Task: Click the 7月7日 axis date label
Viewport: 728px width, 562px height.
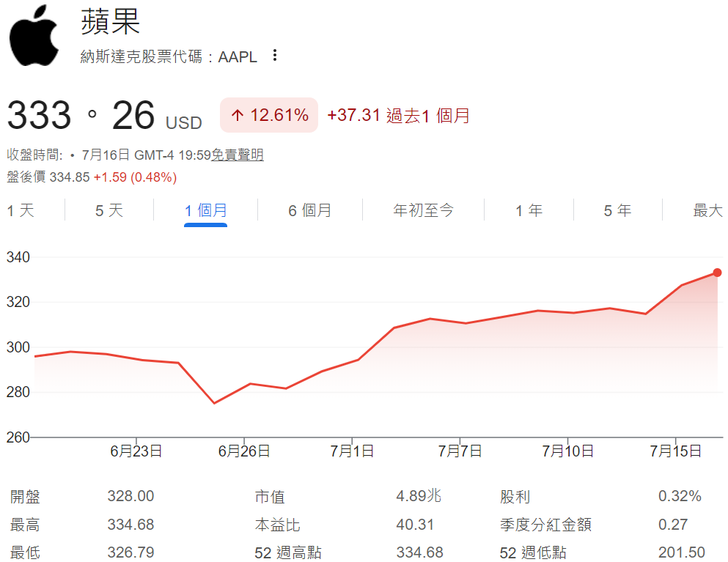Action: coord(460,451)
